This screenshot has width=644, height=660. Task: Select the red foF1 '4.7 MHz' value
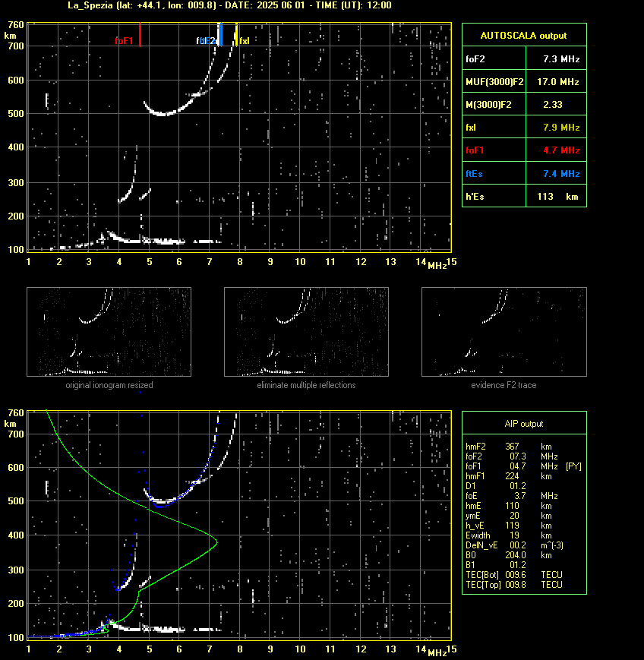[561, 150]
